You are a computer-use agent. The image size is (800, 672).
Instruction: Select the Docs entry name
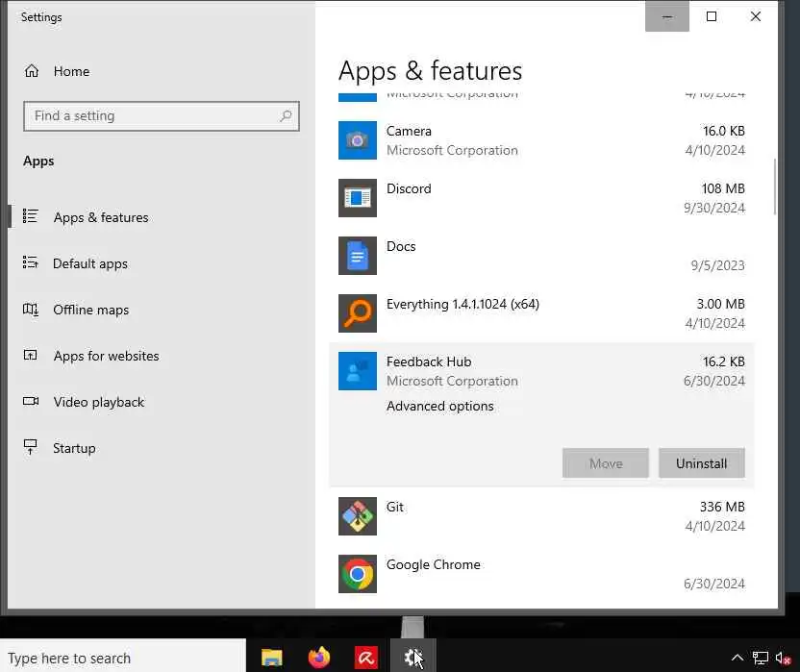(401, 246)
